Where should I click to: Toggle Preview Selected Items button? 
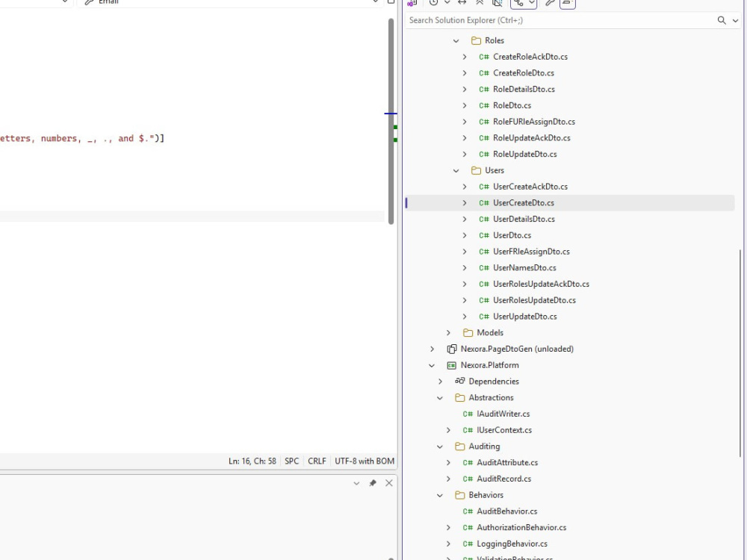(567, 3)
